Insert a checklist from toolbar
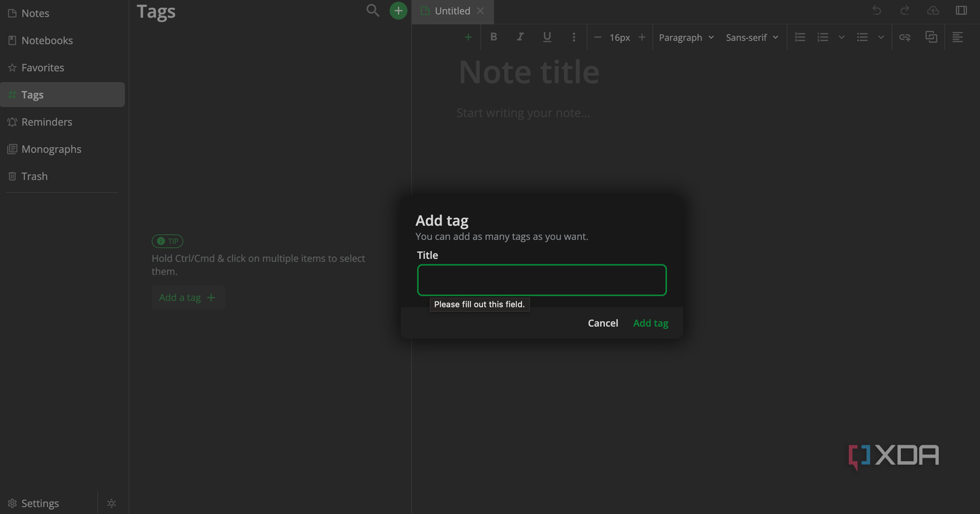This screenshot has width=980, height=514. coord(800,37)
